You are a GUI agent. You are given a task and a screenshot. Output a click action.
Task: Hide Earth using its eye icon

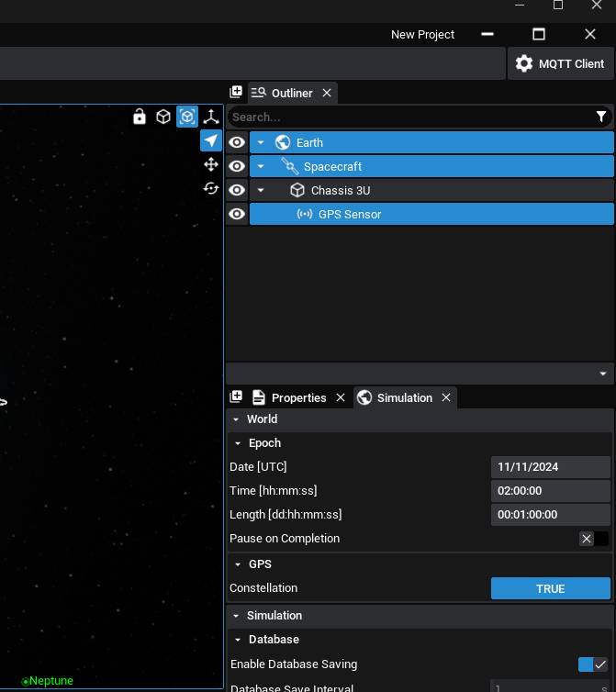(237, 142)
